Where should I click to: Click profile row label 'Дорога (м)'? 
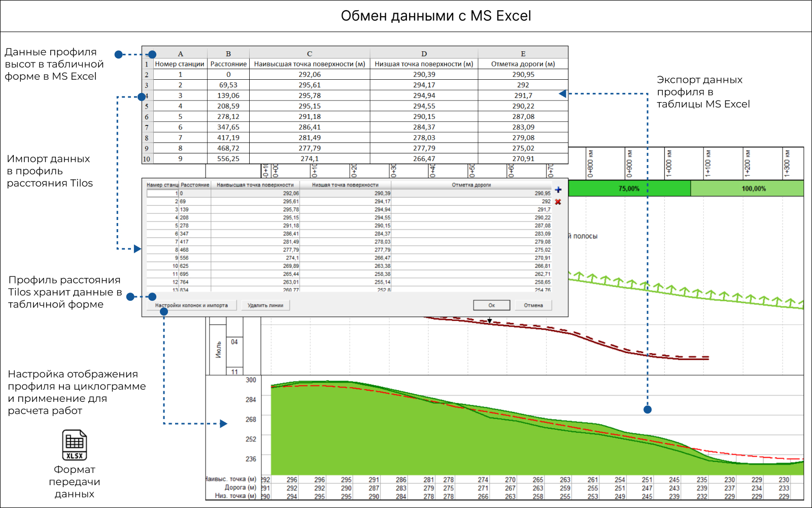pos(241,488)
